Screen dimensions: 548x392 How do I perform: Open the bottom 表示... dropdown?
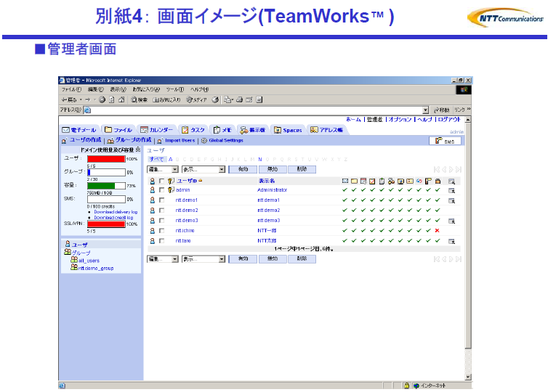(x=204, y=259)
